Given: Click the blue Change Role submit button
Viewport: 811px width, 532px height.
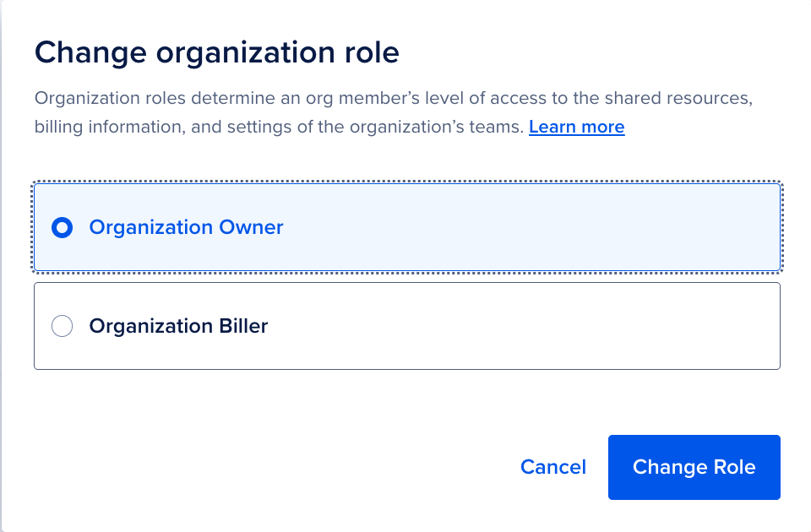Looking at the screenshot, I should click(694, 467).
